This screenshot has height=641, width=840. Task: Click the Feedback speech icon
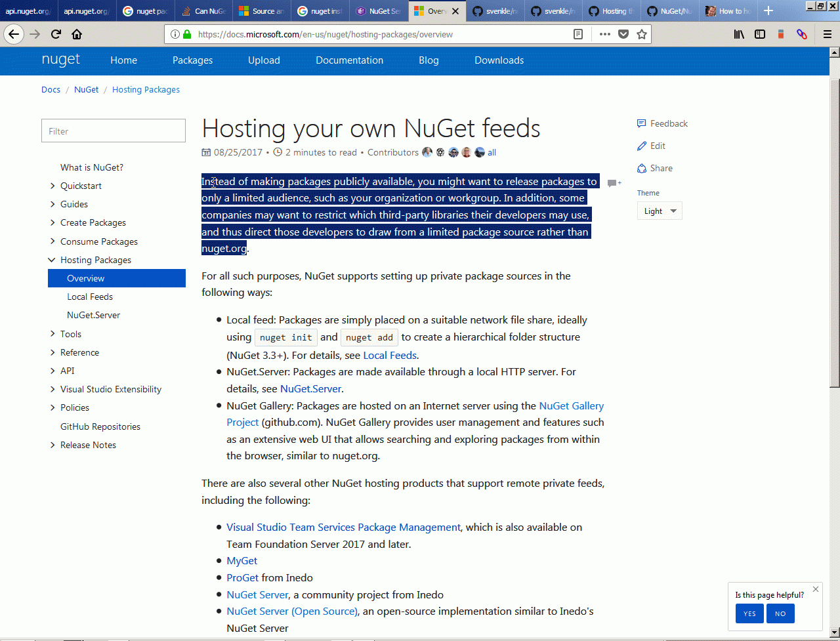(642, 123)
